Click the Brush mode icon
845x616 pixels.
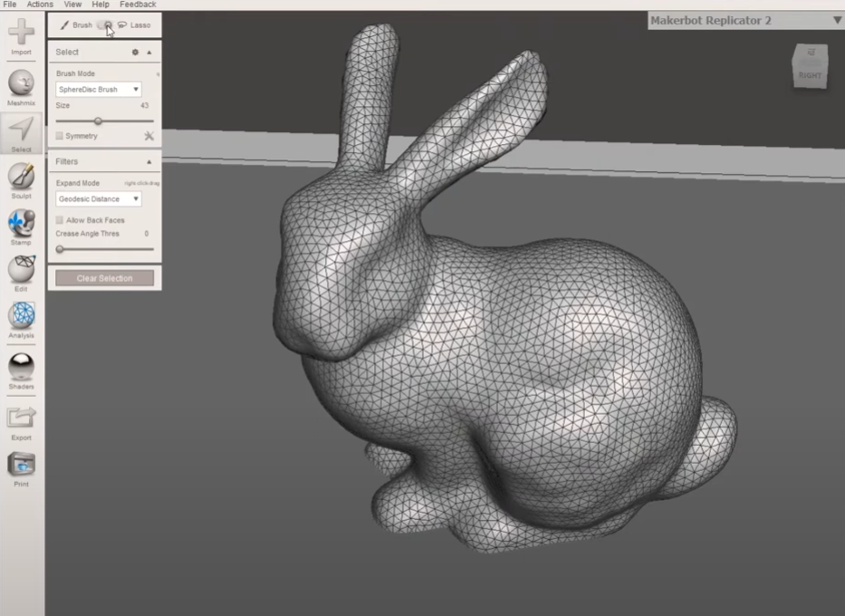(64, 24)
